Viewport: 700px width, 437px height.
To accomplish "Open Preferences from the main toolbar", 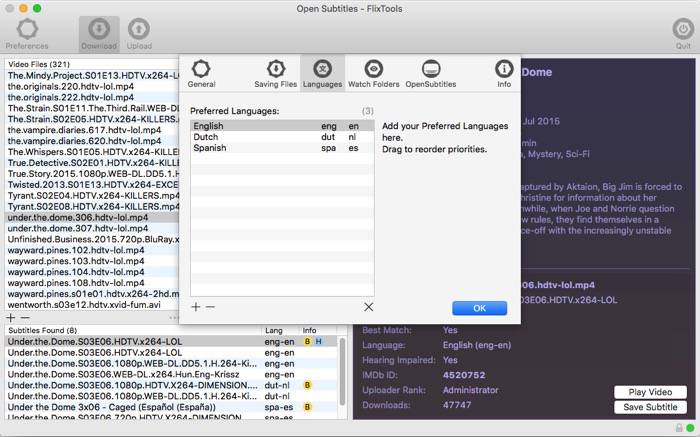I will pyautogui.click(x=27, y=34).
